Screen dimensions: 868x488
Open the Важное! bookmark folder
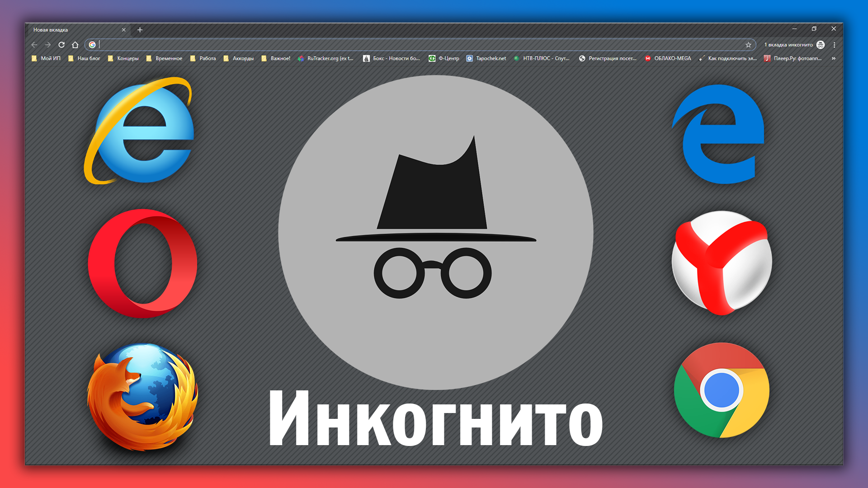(276, 58)
